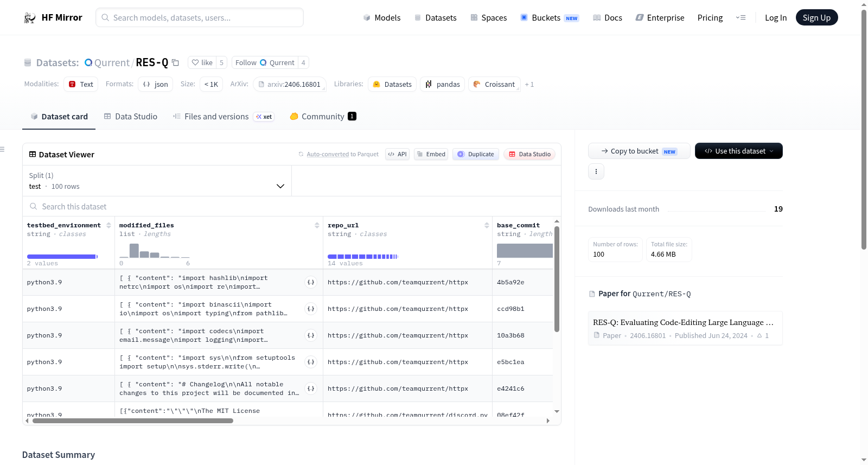
Task: Click the pandas library tag
Action: 443,84
